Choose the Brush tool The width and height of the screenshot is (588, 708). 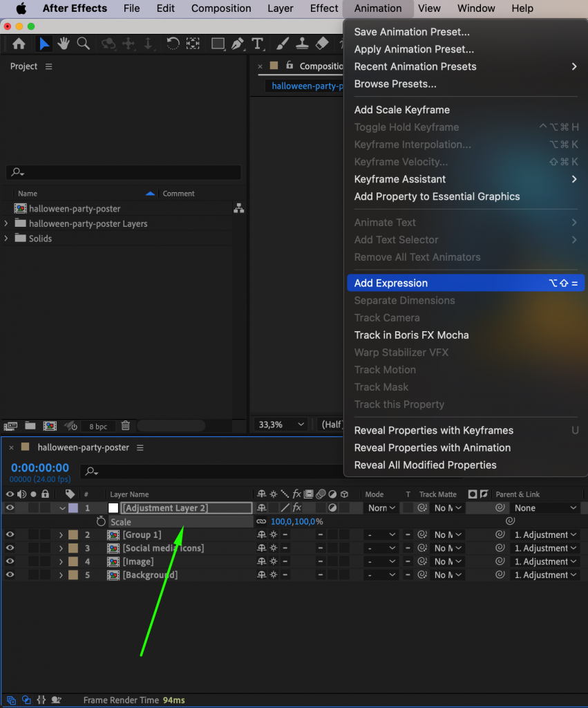[282, 44]
